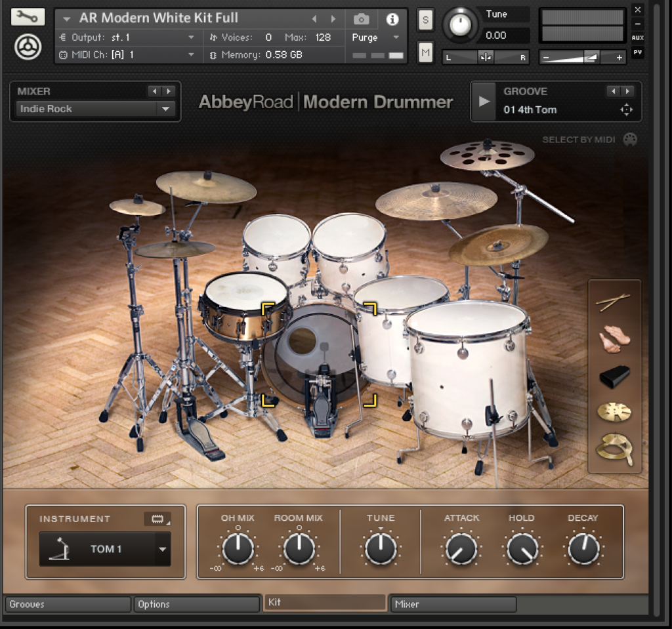Open the Options page
The width and height of the screenshot is (672, 629).
pyautogui.click(x=196, y=604)
